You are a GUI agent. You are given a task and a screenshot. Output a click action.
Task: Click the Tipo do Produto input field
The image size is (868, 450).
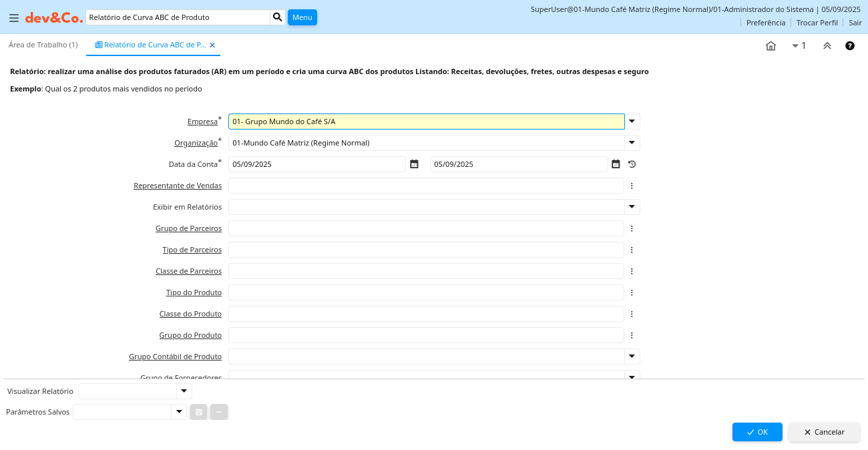426,292
